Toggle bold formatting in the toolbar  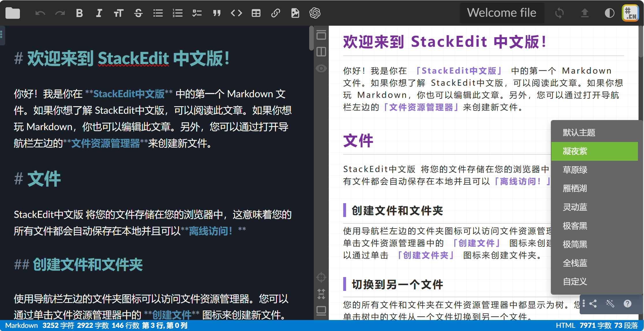79,13
